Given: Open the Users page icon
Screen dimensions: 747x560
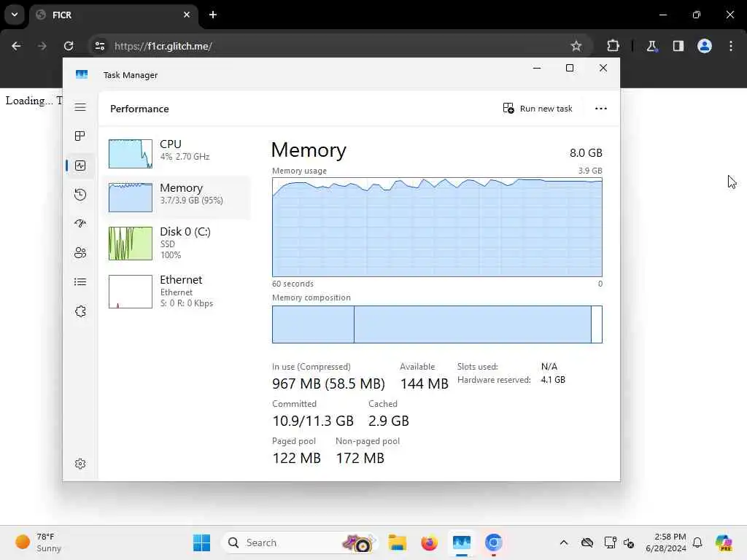Looking at the screenshot, I should pyautogui.click(x=80, y=253).
